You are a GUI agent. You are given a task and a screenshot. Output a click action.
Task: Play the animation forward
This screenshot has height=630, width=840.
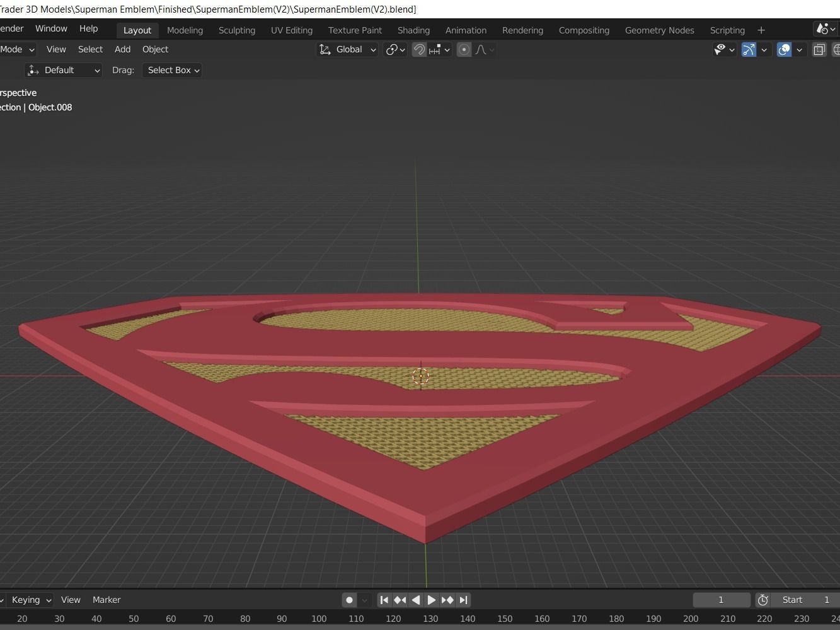point(432,600)
